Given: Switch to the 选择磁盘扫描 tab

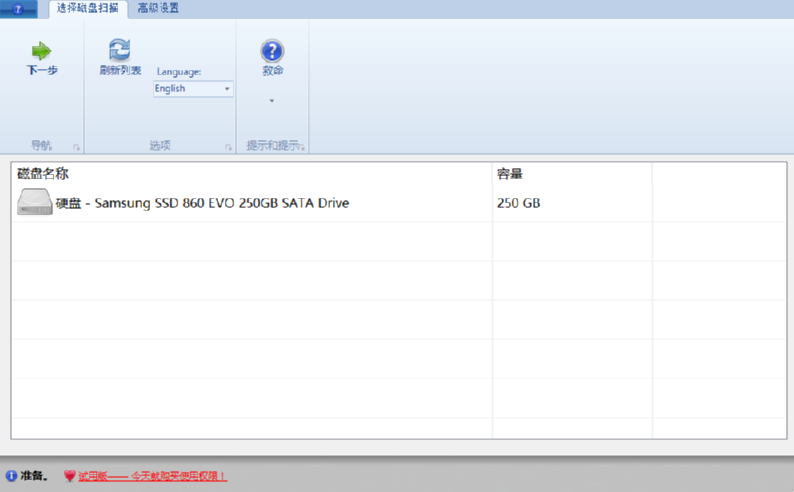Looking at the screenshot, I should (88, 9).
